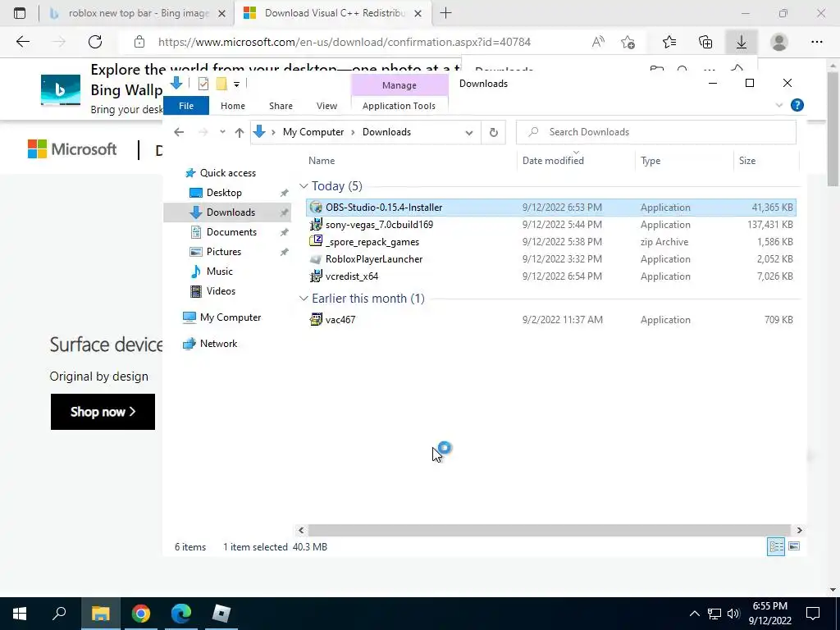Switch to roblox new top bar tab
This screenshot has width=840, height=630.
[x=139, y=13]
